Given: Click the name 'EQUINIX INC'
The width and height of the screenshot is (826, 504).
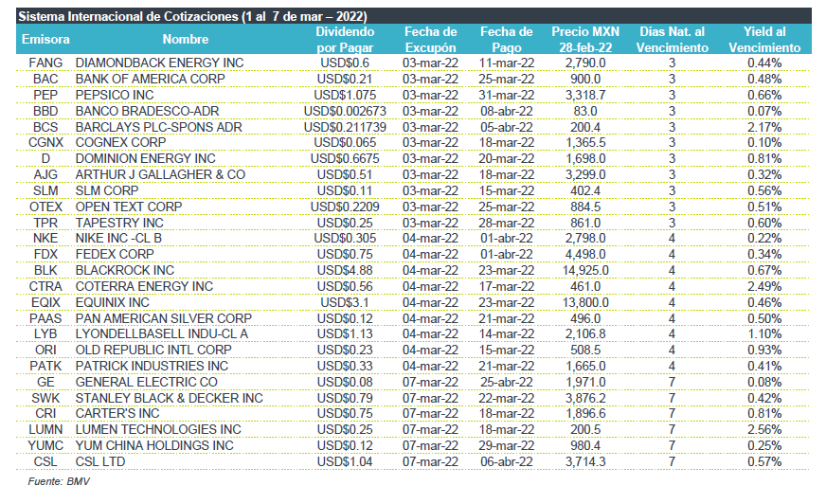Looking at the screenshot, I should [x=112, y=303].
